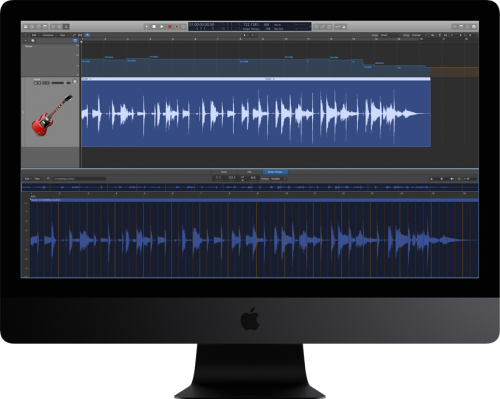Open the Tracks area Functions menu
Viewport: 500px width, 399px height.
[x=49, y=35]
